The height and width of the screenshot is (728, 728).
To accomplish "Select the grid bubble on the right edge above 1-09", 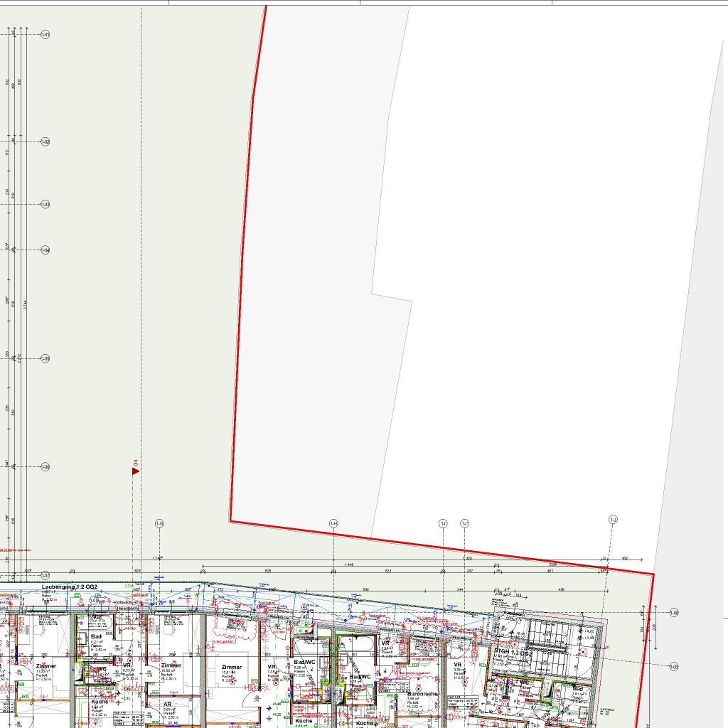I will click(x=674, y=612).
